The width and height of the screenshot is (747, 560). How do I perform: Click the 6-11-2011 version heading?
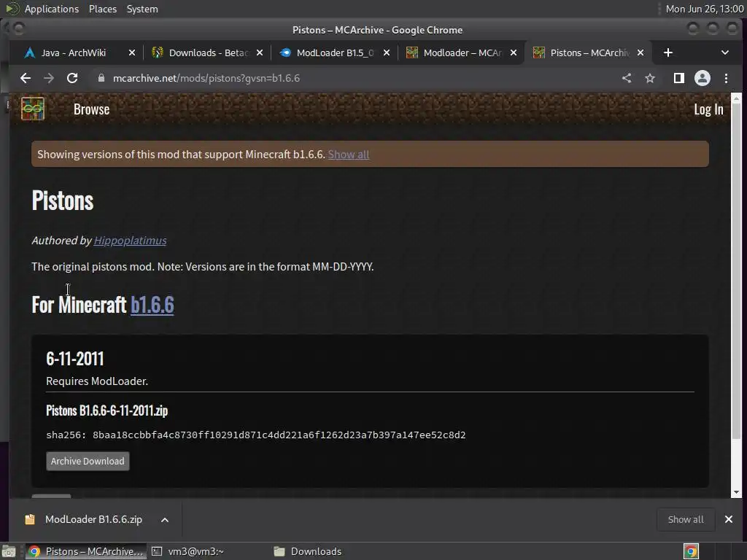pos(75,359)
